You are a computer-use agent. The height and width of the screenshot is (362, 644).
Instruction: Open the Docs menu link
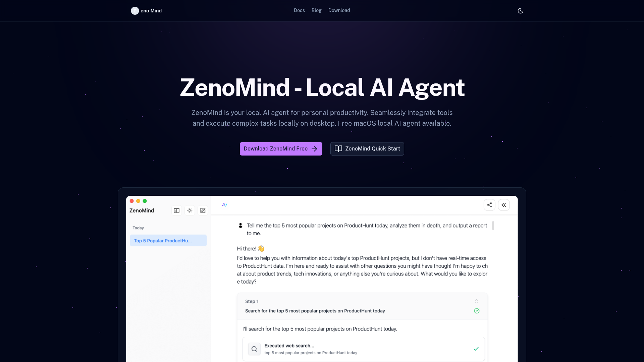pyautogui.click(x=299, y=10)
